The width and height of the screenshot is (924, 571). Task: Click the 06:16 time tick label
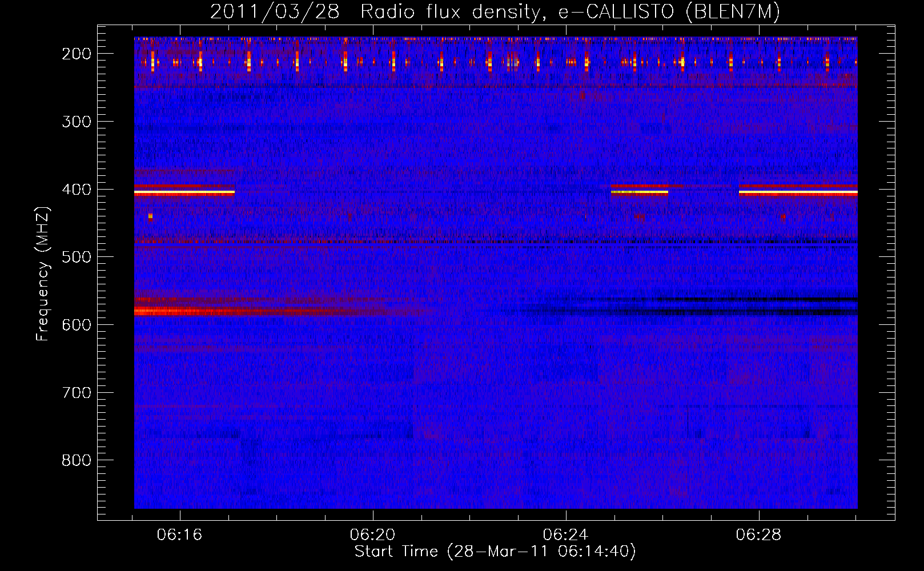click(x=180, y=535)
